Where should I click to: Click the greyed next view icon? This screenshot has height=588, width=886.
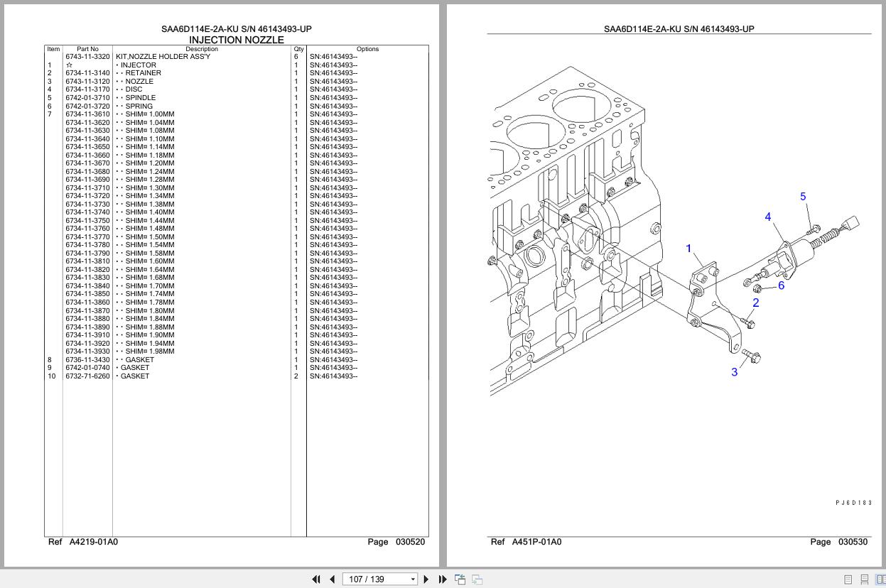point(477,579)
